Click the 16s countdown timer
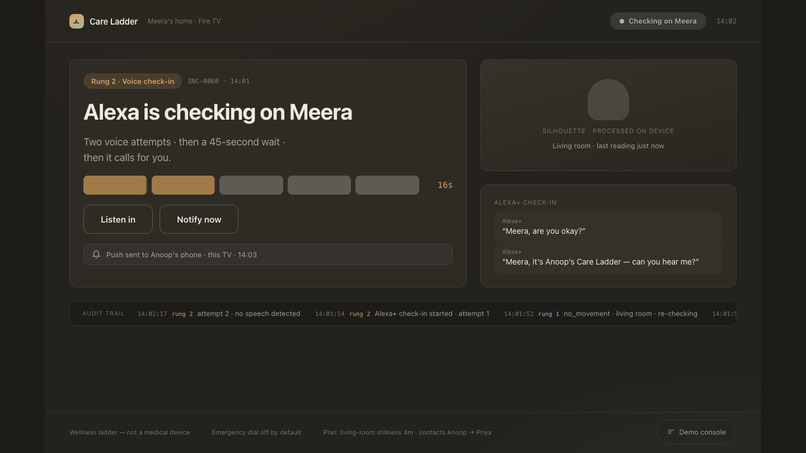The width and height of the screenshot is (806, 453). click(x=445, y=185)
